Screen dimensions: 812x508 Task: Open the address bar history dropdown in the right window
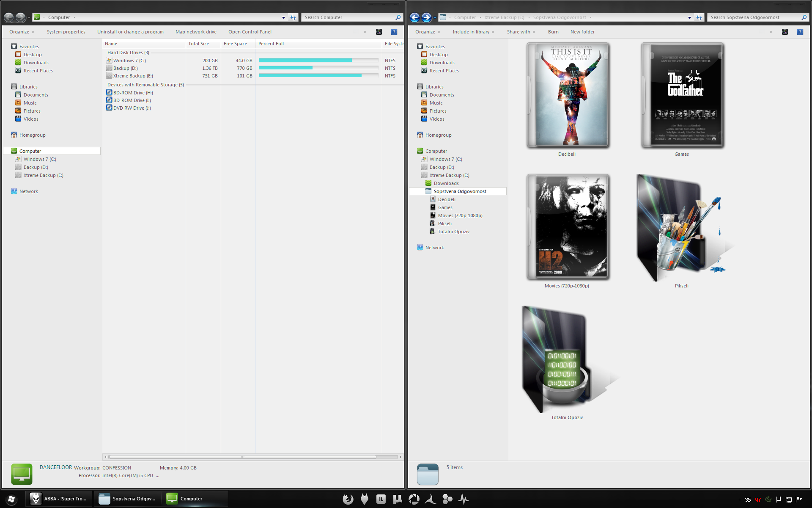(x=689, y=17)
